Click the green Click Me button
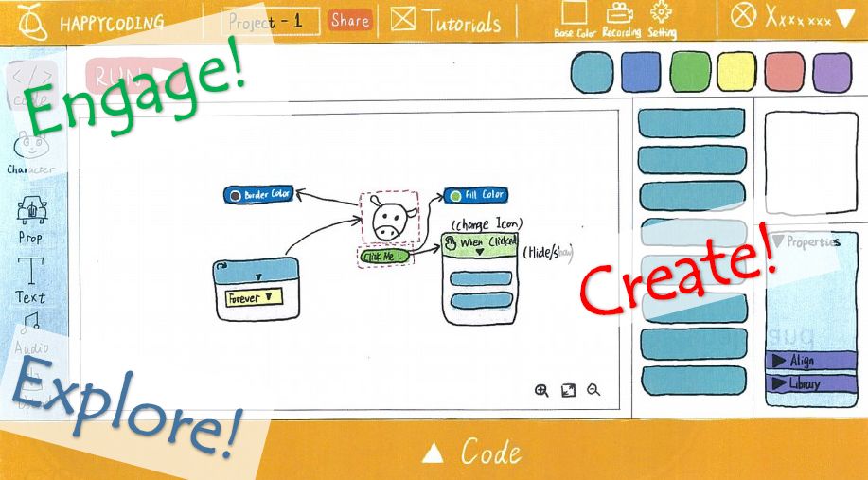Image resolution: width=868 pixels, height=480 pixels. click(x=384, y=257)
